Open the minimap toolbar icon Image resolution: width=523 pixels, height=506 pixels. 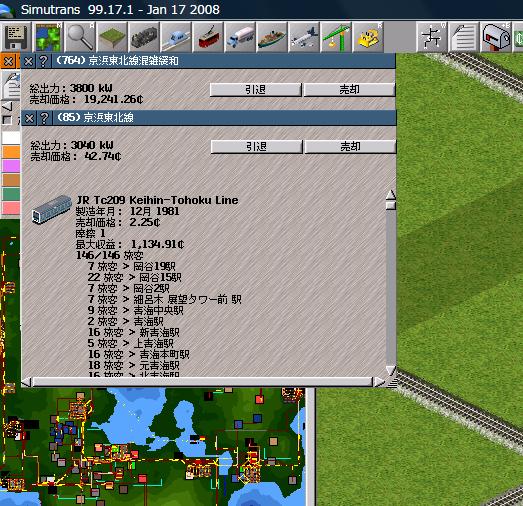click(x=48, y=37)
